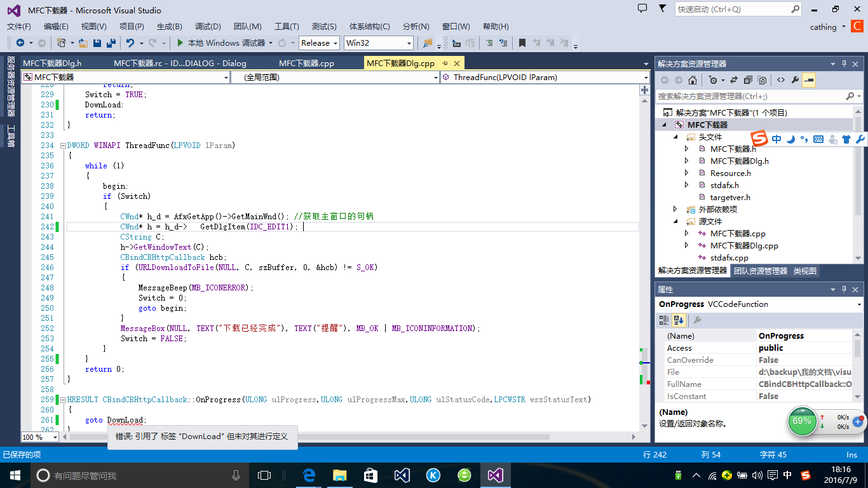Close the MFC下载器Dlg.cpp tab

click(456, 63)
